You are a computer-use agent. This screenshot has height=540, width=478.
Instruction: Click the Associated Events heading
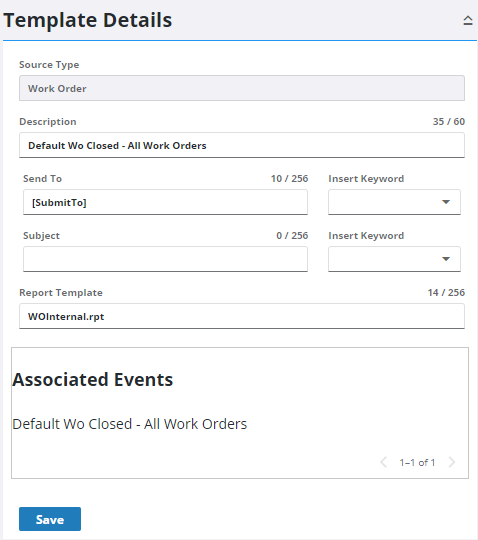pos(93,380)
